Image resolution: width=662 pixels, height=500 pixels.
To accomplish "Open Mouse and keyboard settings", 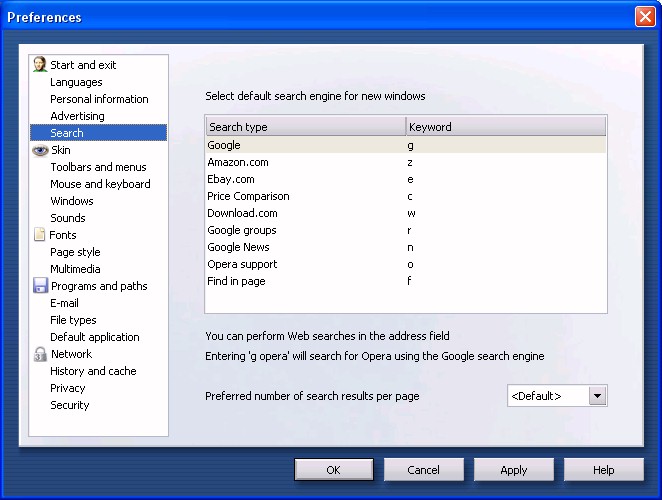I will (x=100, y=184).
